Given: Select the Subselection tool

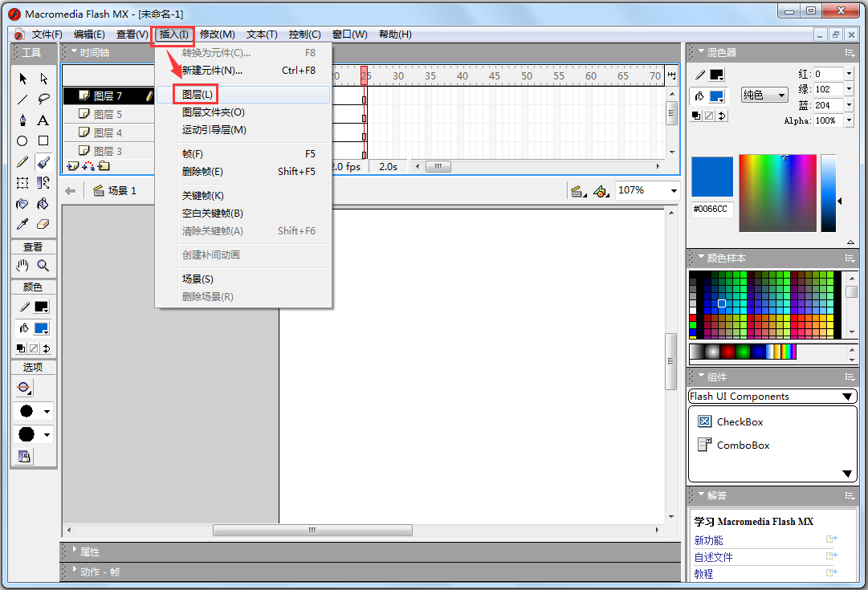Looking at the screenshot, I should click(x=43, y=79).
